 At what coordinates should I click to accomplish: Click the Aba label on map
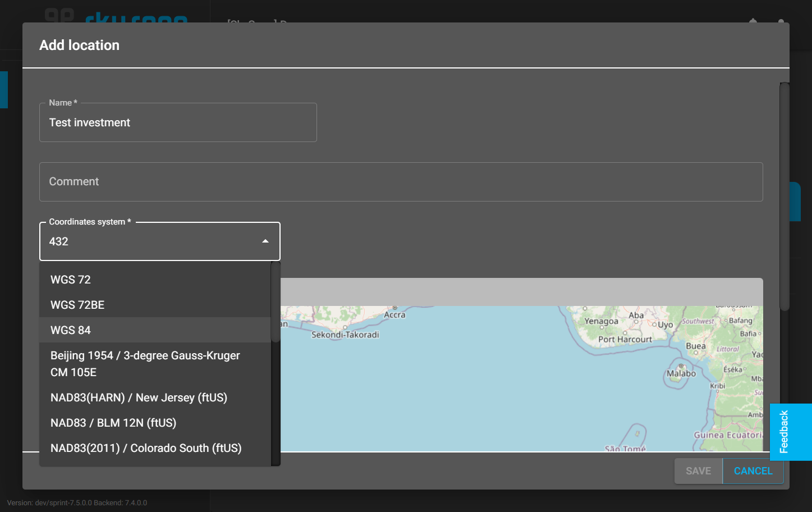coord(636,316)
